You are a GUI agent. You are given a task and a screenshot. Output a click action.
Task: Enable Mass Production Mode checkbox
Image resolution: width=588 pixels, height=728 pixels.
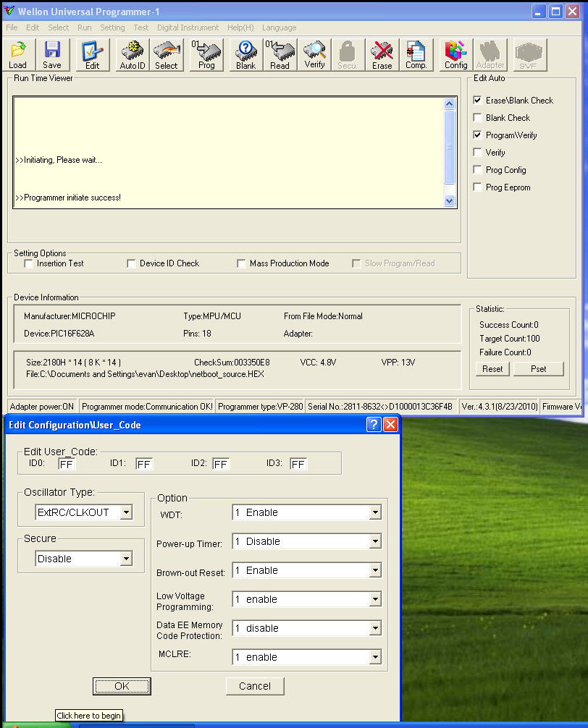pyautogui.click(x=241, y=263)
